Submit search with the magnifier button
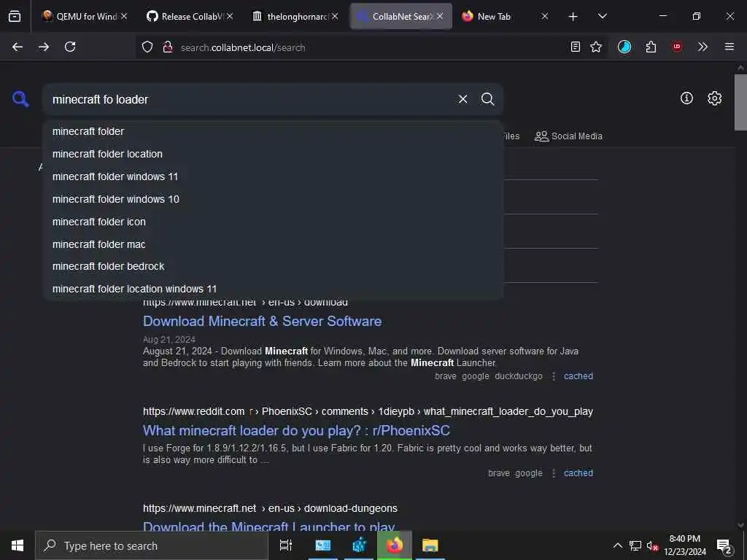Screen dimensions: 747x560 (x=487, y=99)
